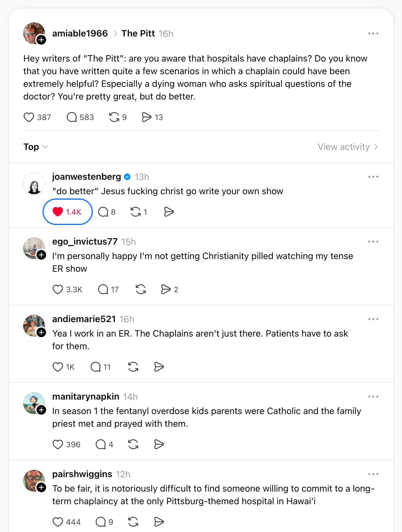This screenshot has height=532, width=402.
Task: Open options menu on ego_invictus77's reply
Action: tap(373, 241)
